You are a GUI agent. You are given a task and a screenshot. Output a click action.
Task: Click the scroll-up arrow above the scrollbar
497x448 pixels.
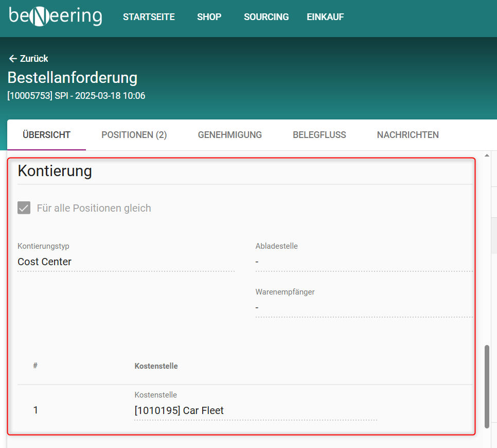487,156
